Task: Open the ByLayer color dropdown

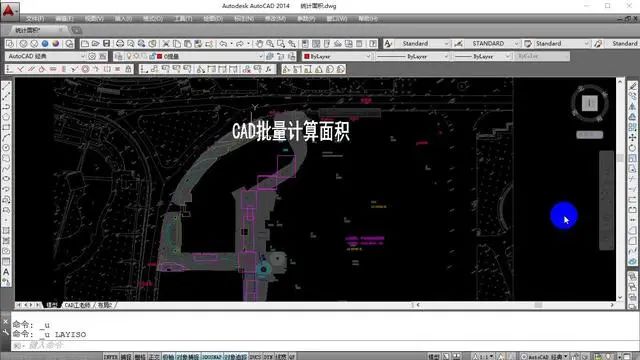Action: pos(337,56)
